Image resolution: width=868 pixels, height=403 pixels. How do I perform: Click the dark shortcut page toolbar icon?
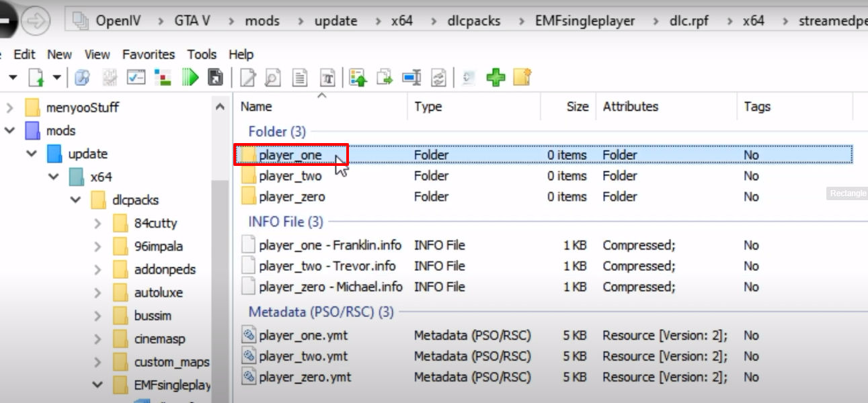[216, 77]
